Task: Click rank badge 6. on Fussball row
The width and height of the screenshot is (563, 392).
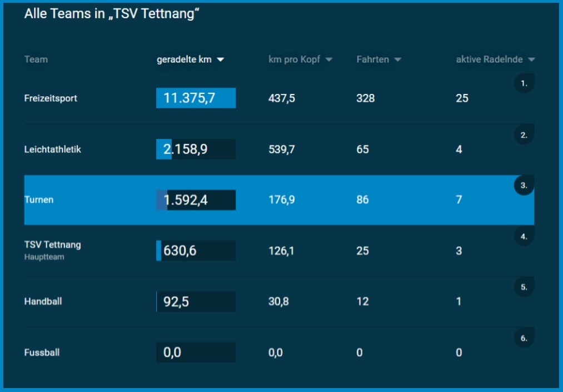Action: [524, 338]
